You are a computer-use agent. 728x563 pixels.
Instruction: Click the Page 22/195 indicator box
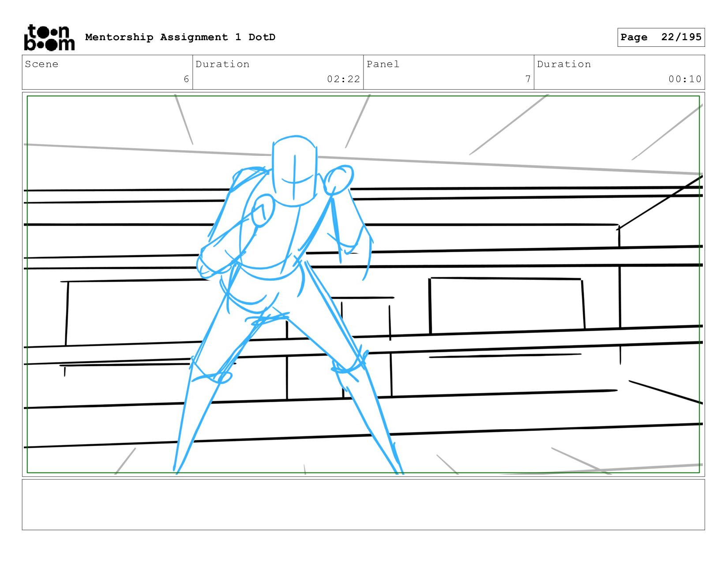point(660,37)
